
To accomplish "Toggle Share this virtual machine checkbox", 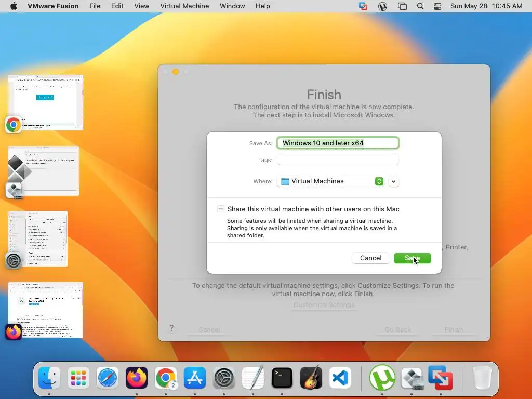I will click(x=220, y=209).
